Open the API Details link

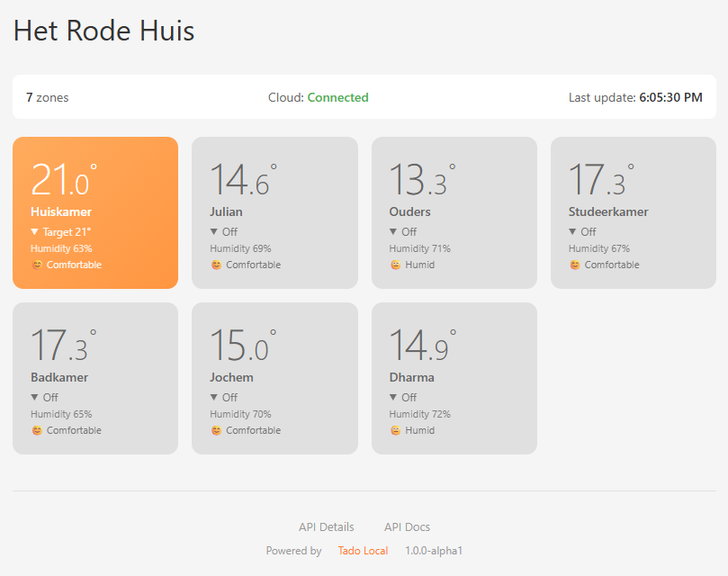327,526
